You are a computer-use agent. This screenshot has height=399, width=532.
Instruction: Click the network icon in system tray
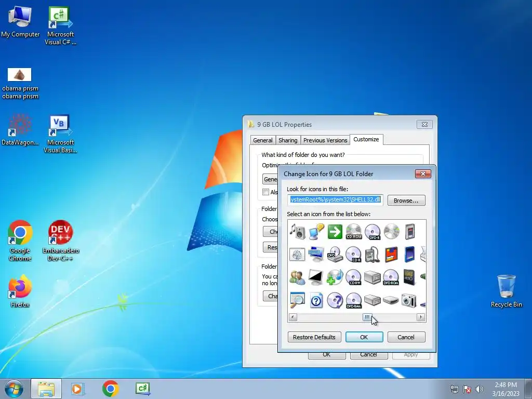[x=454, y=389]
